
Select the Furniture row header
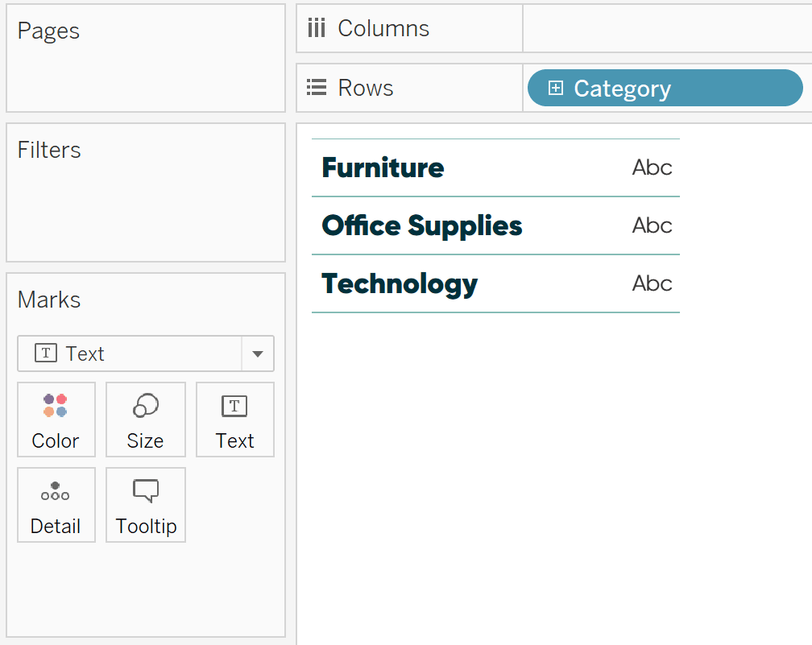coord(383,167)
